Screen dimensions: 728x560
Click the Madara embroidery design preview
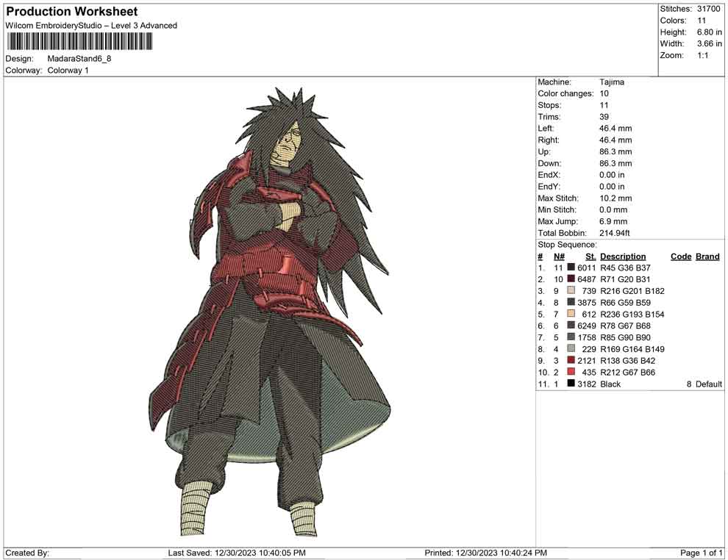[269, 312]
